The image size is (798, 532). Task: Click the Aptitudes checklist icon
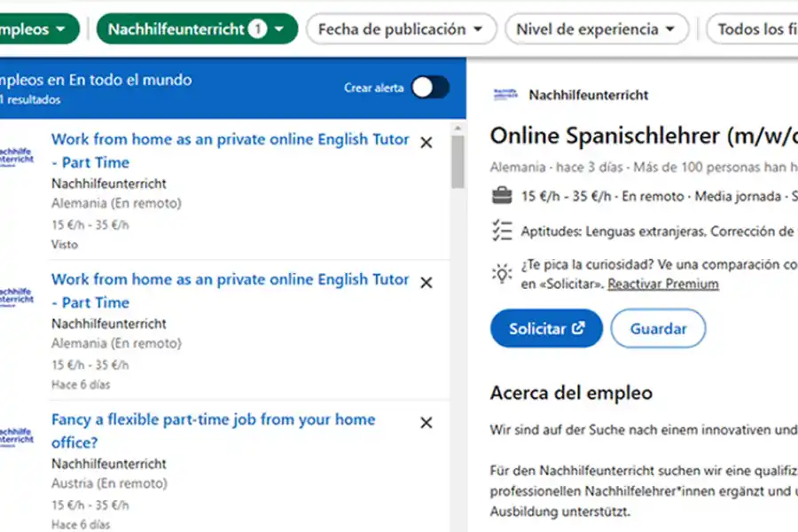pyautogui.click(x=501, y=231)
